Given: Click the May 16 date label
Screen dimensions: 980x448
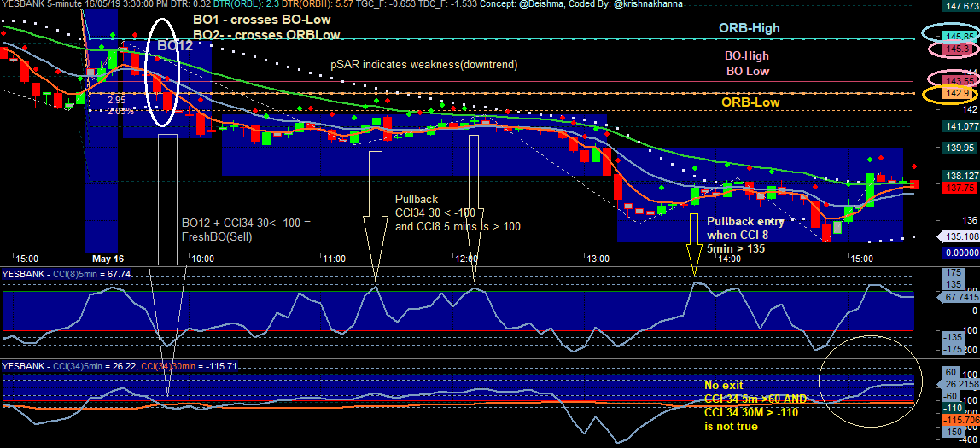Looking at the screenshot, I should (x=108, y=258).
